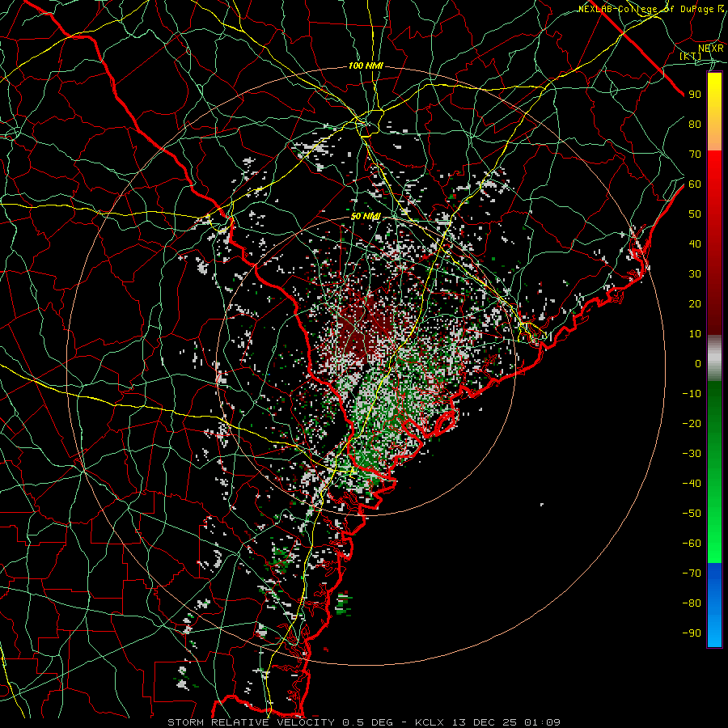Click the -30 scale value

click(x=692, y=454)
